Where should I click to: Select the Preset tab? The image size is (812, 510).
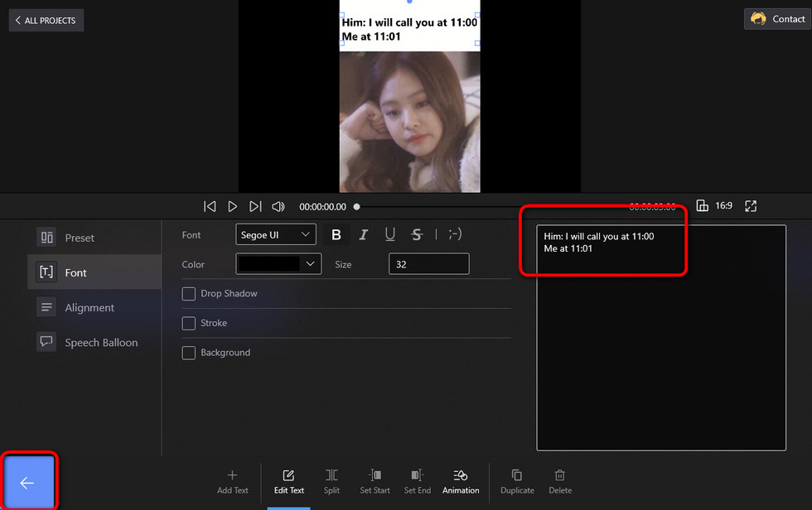(94, 238)
